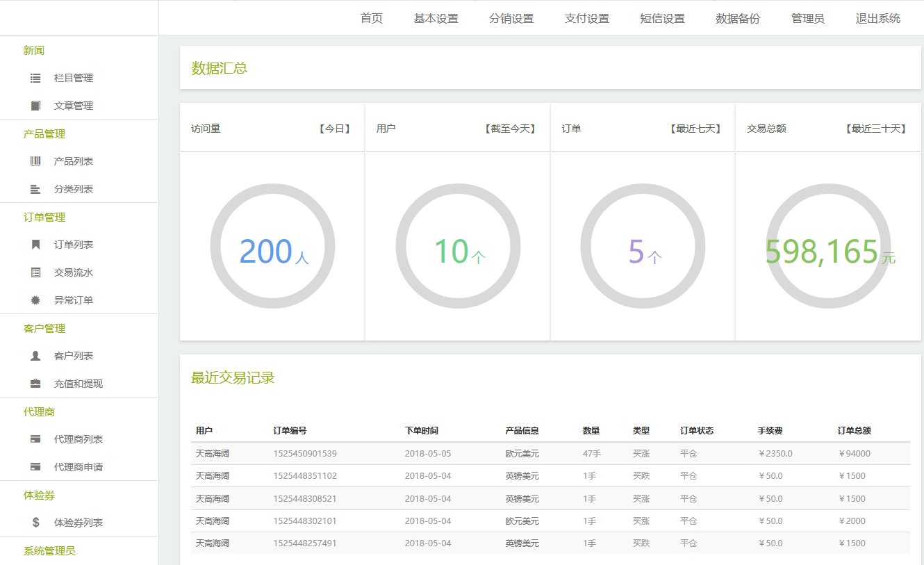Select 数据备份 from the top navigation
924x565 pixels.
(x=738, y=18)
